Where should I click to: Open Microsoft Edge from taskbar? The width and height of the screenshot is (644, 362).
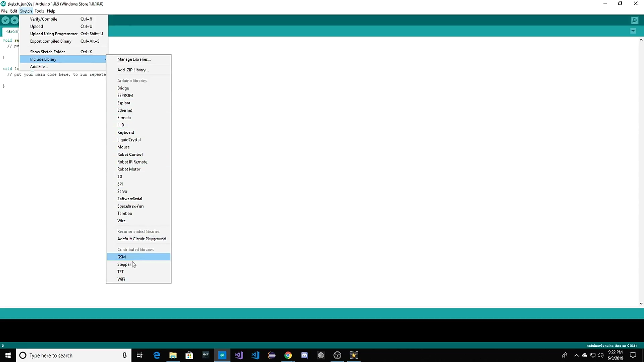tap(157, 355)
